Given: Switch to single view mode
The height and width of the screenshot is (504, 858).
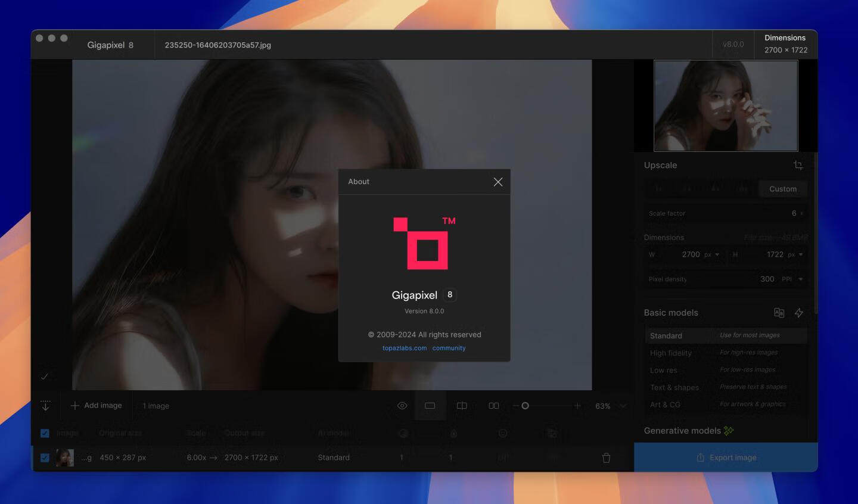Looking at the screenshot, I should (x=430, y=406).
